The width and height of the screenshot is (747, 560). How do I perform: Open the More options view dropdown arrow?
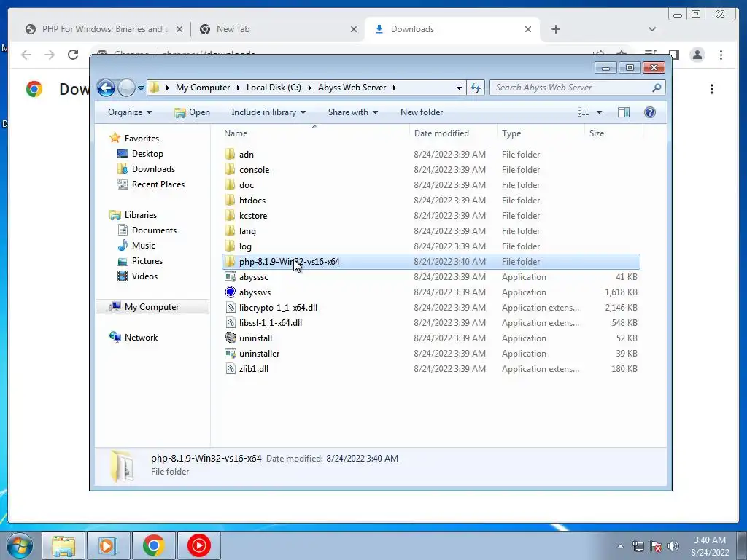pos(600,112)
